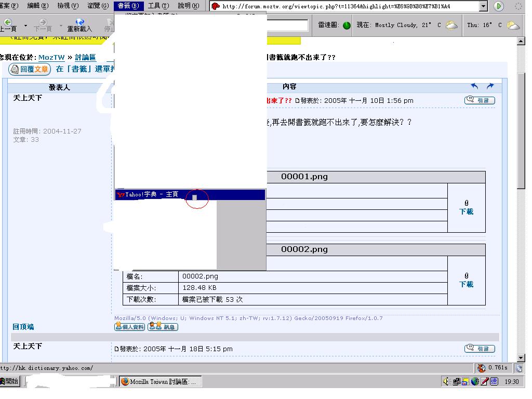This screenshot has width=532, height=399.
Task: Click the 訊息 message button
Action: pos(163,327)
